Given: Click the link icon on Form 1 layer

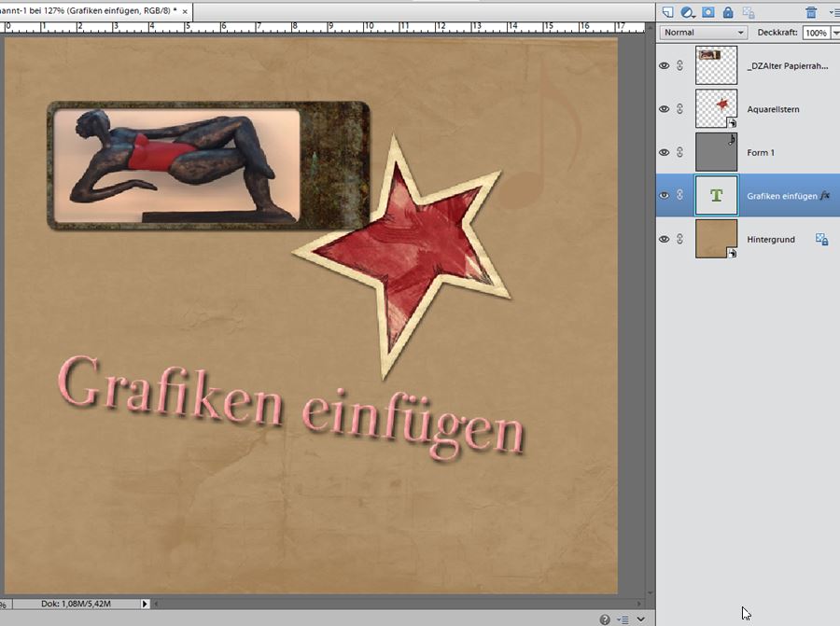Looking at the screenshot, I should (679, 152).
